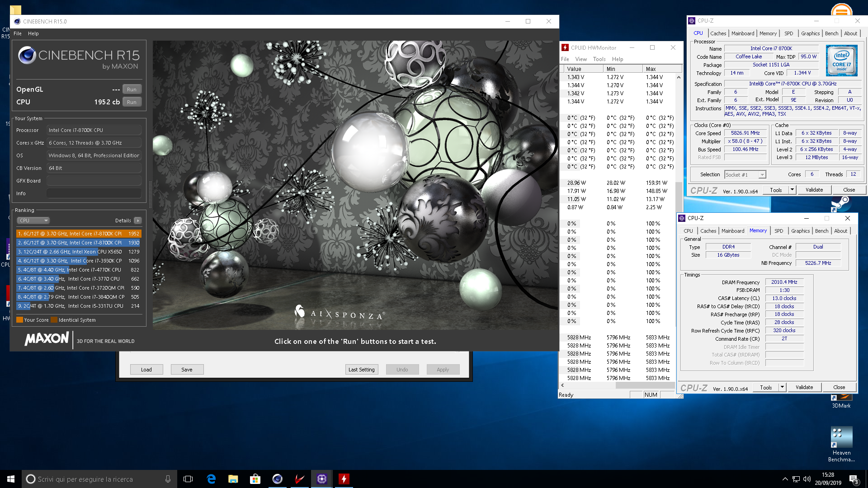The height and width of the screenshot is (488, 868).
Task: Click the HWMonitor title bar icon
Action: coord(565,47)
